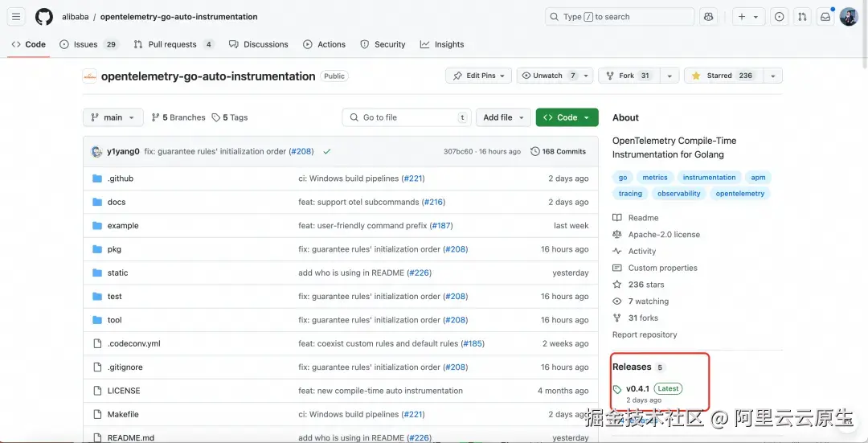868x443 pixels.
Task: Focus the Type / to search field
Action: (620, 17)
